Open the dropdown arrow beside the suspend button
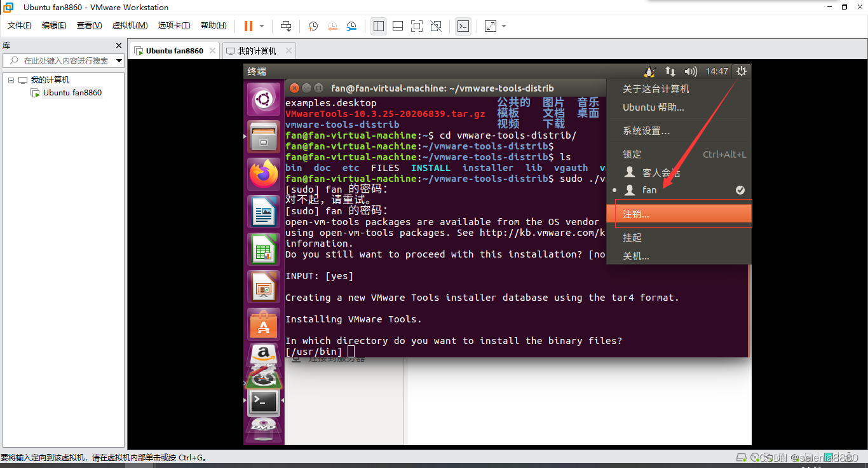The width and height of the screenshot is (868, 468). [x=262, y=26]
